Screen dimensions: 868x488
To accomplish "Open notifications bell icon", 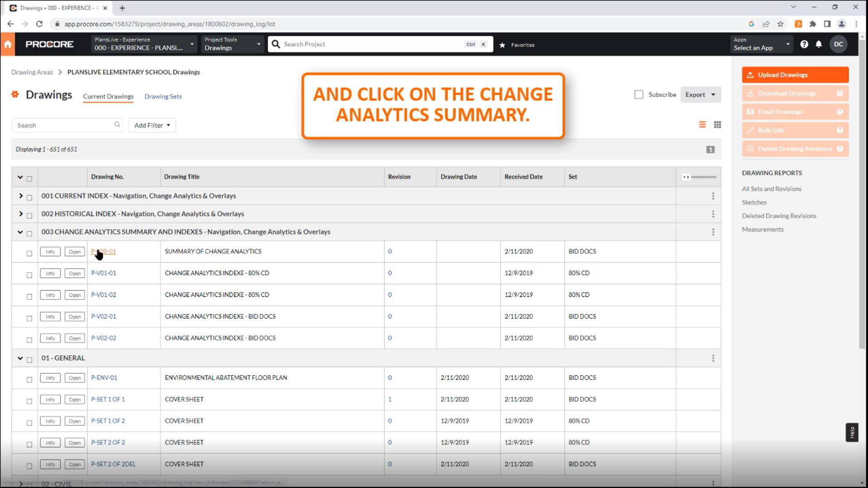I will pyautogui.click(x=819, y=44).
